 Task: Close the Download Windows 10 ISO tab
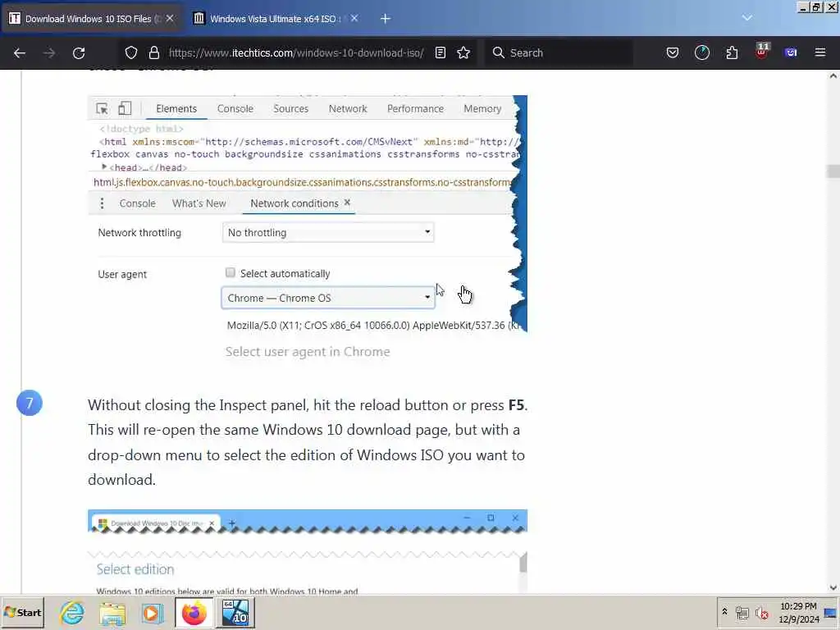(170, 18)
